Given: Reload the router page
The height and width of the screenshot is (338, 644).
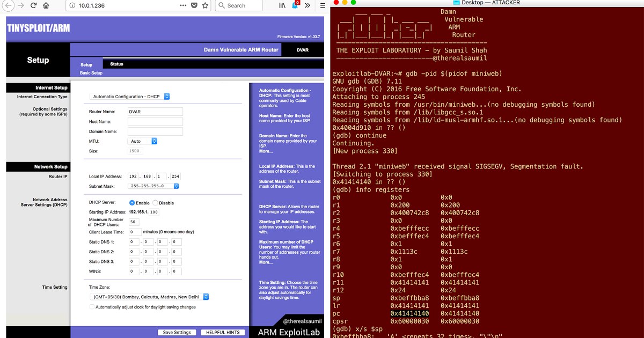Looking at the screenshot, I should 33,6.
